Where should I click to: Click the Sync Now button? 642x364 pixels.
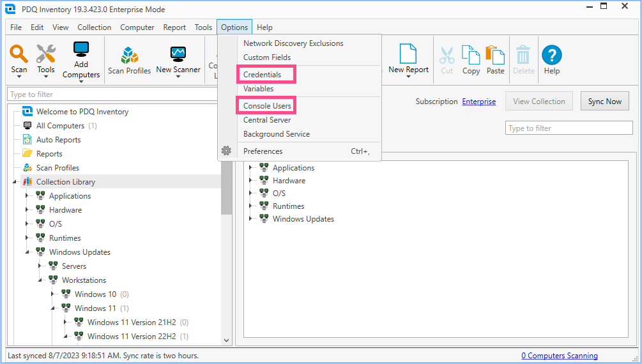pyautogui.click(x=605, y=101)
